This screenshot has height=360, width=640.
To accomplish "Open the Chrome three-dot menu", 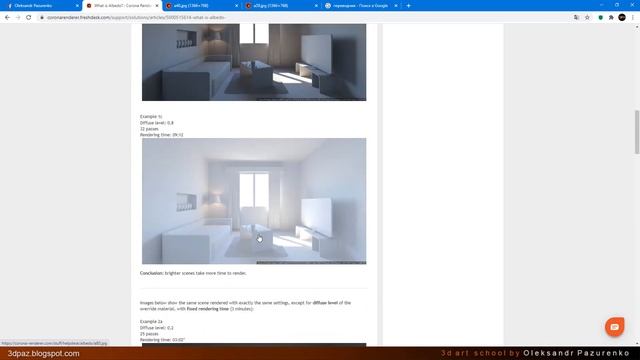I will coord(633,18).
